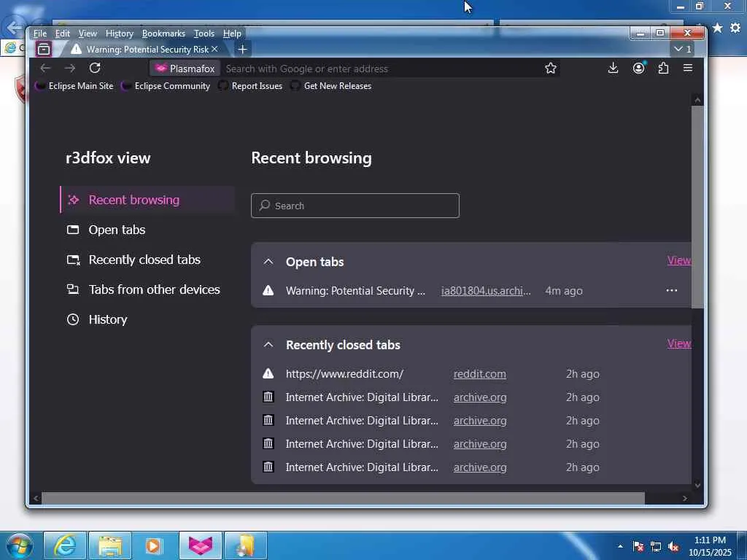Select Tabs from other devices in sidebar
This screenshot has width=747, height=560.
[147, 289]
